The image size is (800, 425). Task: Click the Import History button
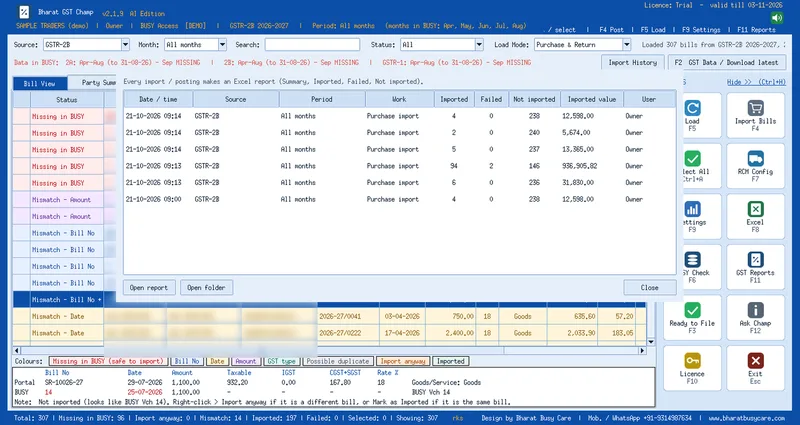[633, 62]
